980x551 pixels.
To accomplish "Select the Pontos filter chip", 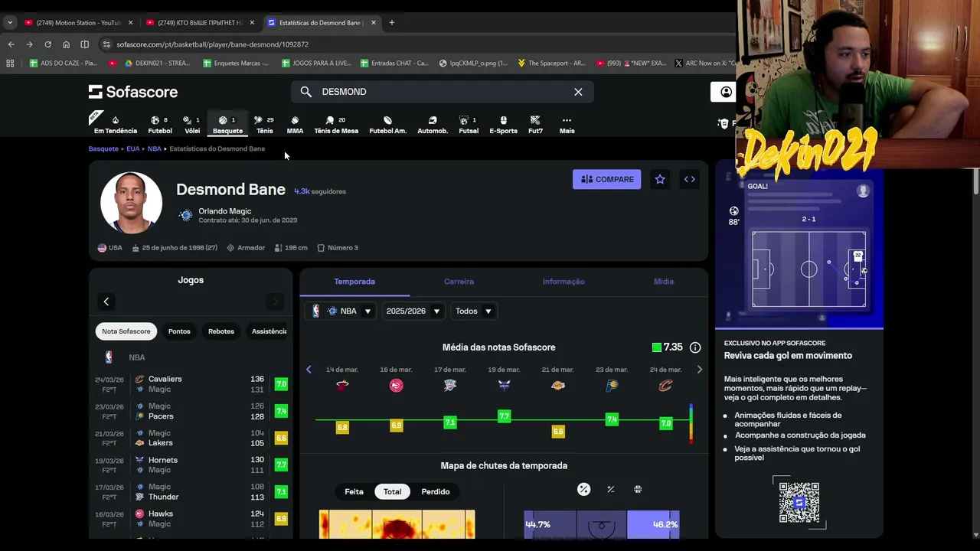I will coord(179,331).
